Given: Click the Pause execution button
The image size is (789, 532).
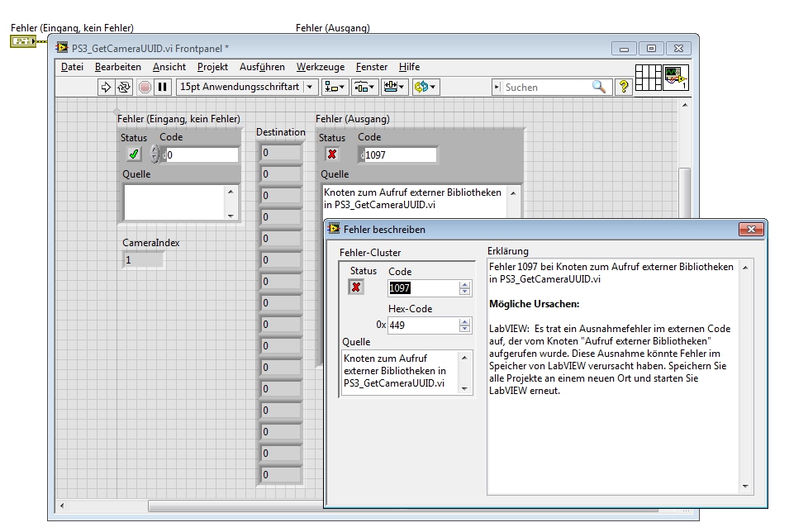Looking at the screenshot, I should (x=162, y=87).
